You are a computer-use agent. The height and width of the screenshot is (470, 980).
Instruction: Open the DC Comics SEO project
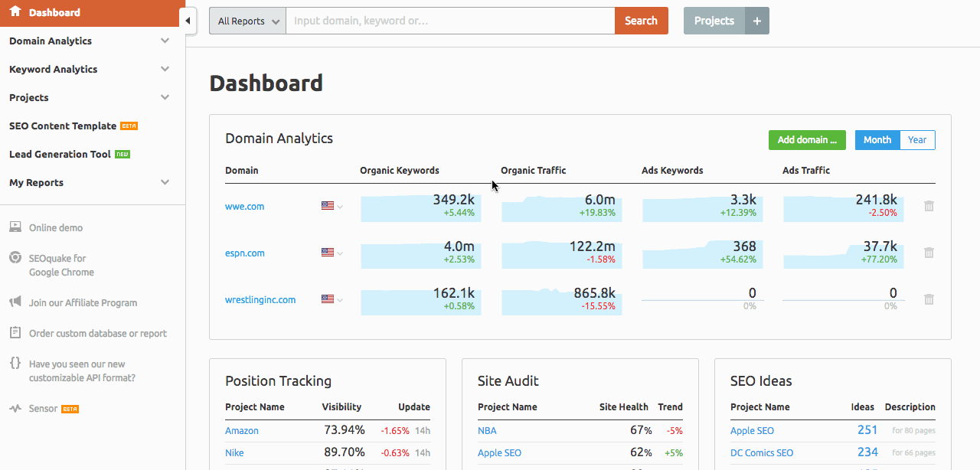762,453
